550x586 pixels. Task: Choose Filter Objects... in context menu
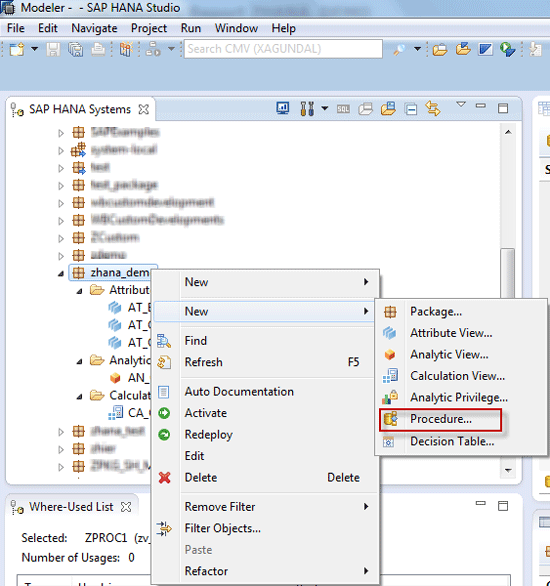click(x=265, y=528)
